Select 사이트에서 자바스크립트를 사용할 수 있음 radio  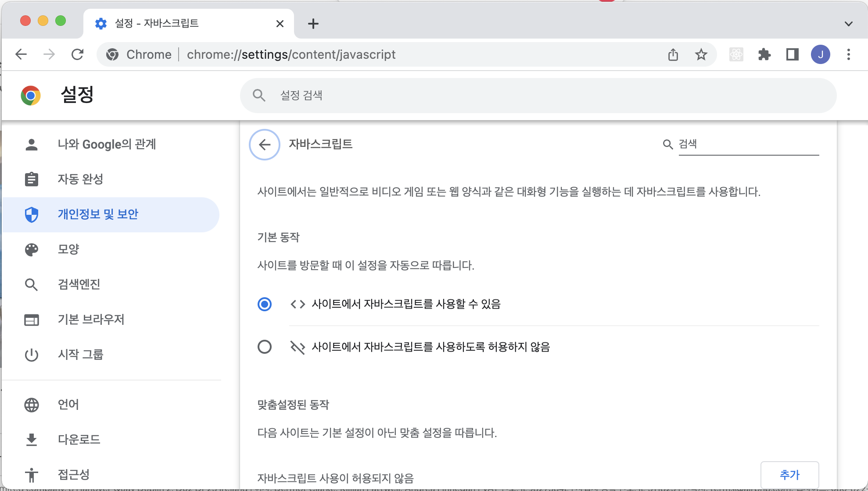[264, 304]
